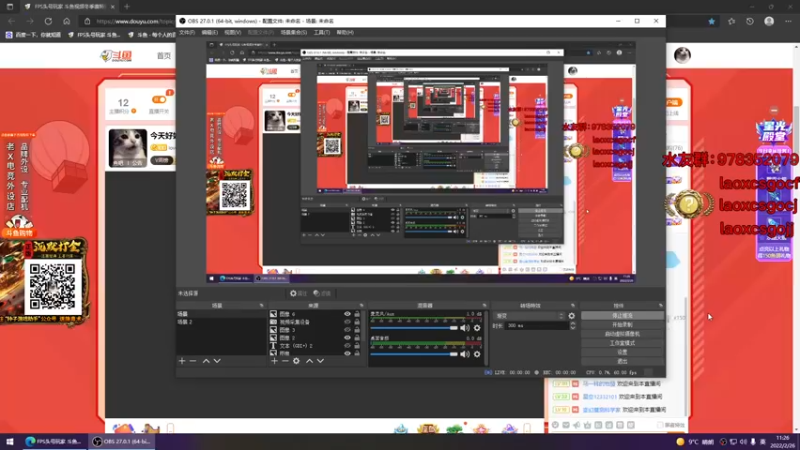The height and width of the screenshot is (450, 800).
Task: Open the 帮助(H) menu in OBS
Action: click(x=345, y=33)
